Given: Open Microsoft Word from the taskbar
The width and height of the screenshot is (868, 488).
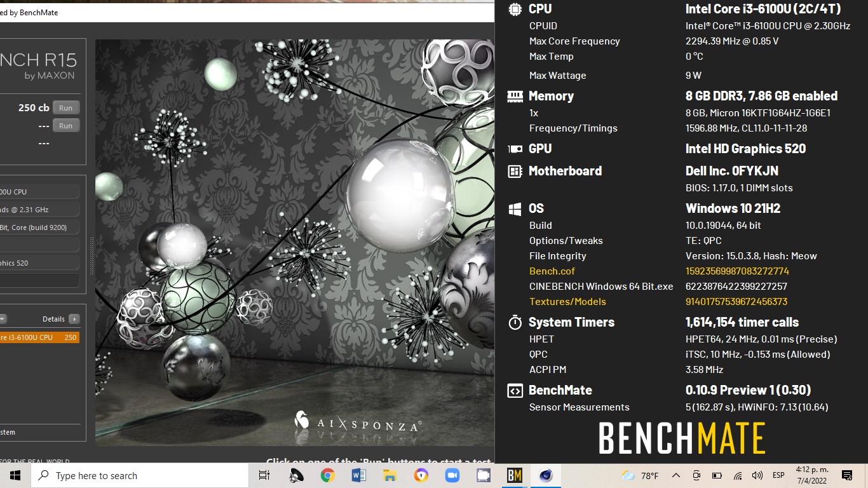Looking at the screenshot, I should 359,475.
